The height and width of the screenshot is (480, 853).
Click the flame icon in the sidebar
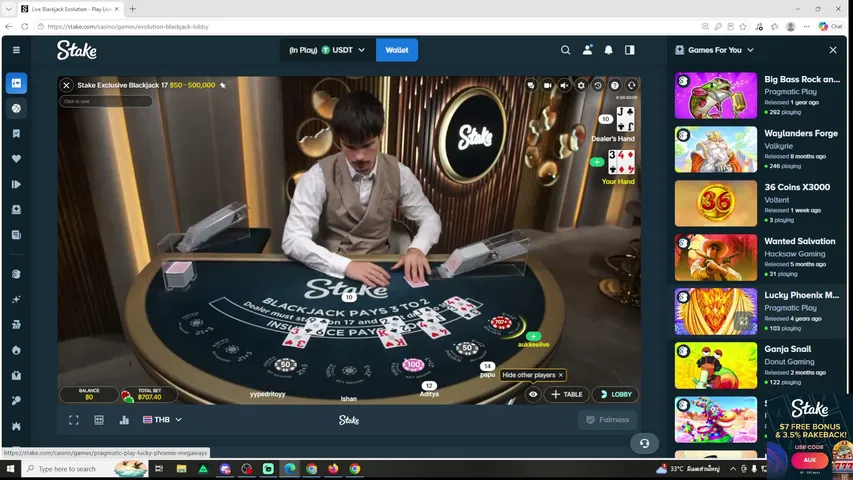[16, 350]
